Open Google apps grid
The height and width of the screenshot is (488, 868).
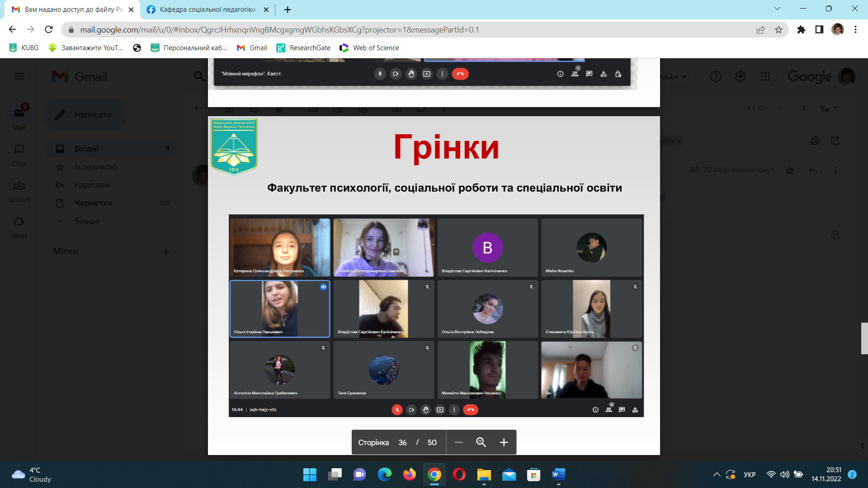coord(765,76)
